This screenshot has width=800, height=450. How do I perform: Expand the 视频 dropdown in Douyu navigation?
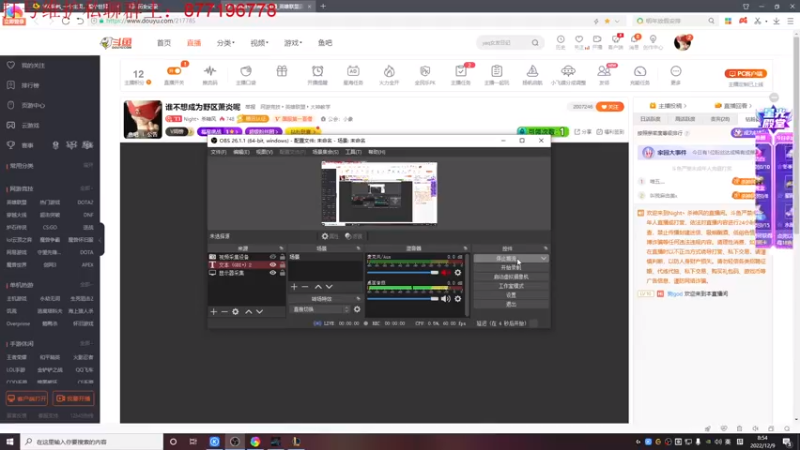pos(259,43)
